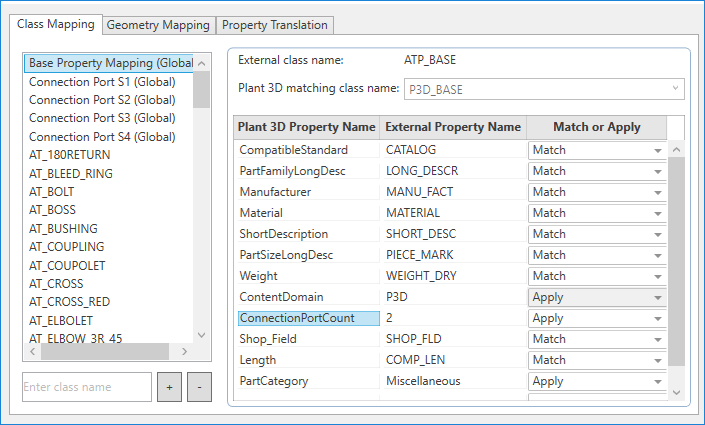Click property table scroll up arrow
Viewport: 705px width, 425px height.
[676, 149]
